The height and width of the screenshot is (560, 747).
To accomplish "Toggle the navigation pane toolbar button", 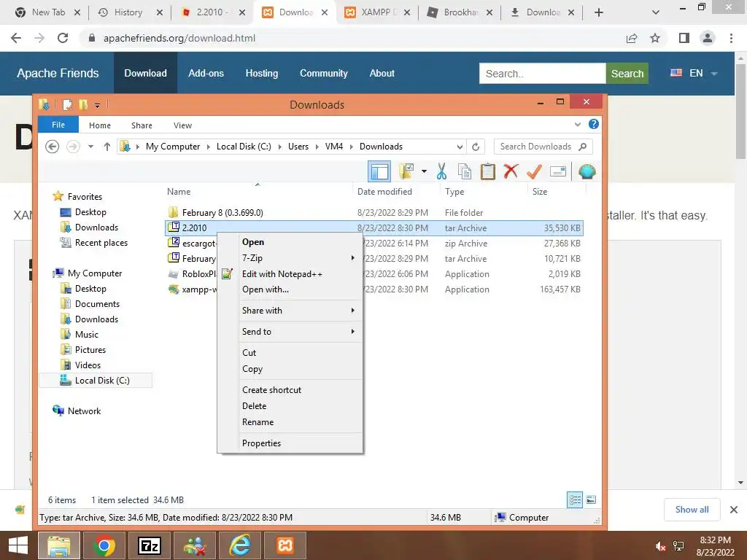I will click(x=379, y=171).
